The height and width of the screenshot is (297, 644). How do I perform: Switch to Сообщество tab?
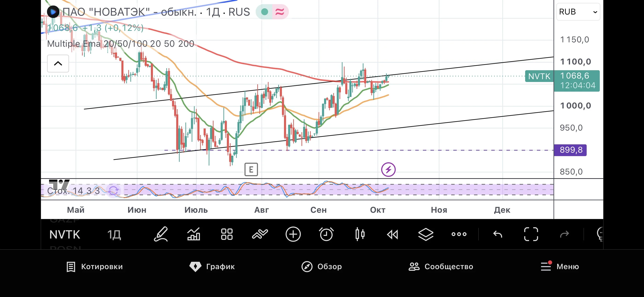pyautogui.click(x=441, y=267)
